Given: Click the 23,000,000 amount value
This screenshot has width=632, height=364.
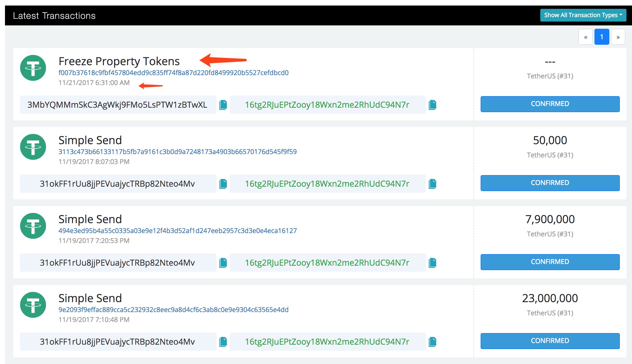Looking at the screenshot, I should pyautogui.click(x=550, y=298).
